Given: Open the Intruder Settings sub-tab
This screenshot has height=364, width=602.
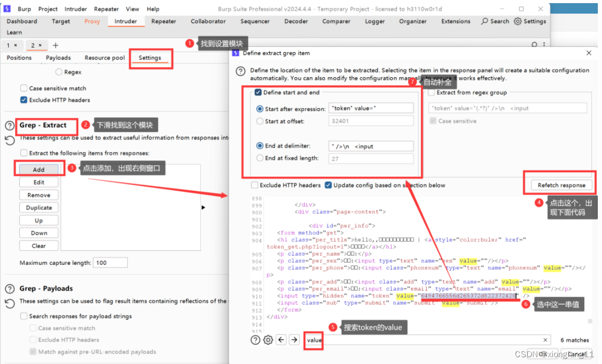Looking at the screenshot, I should click(150, 57).
